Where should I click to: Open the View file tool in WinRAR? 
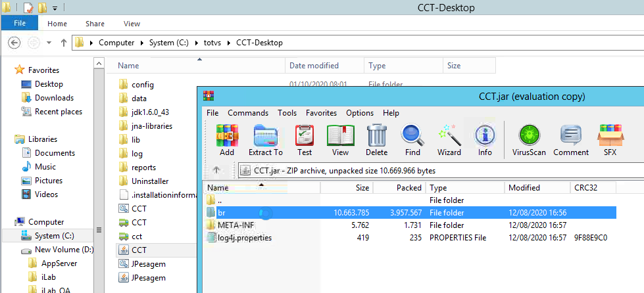click(341, 141)
